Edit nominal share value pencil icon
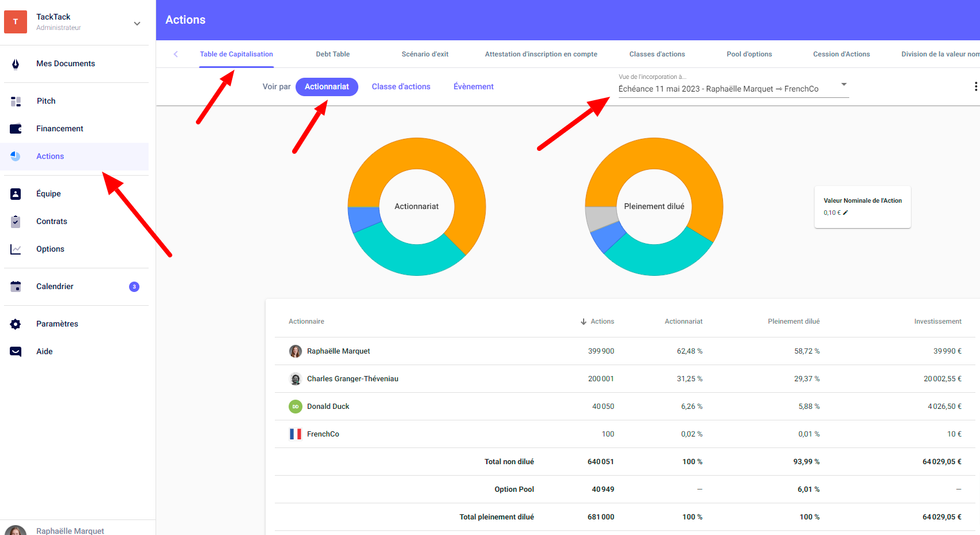The width and height of the screenshot is (980, 535). pos(846,213)
